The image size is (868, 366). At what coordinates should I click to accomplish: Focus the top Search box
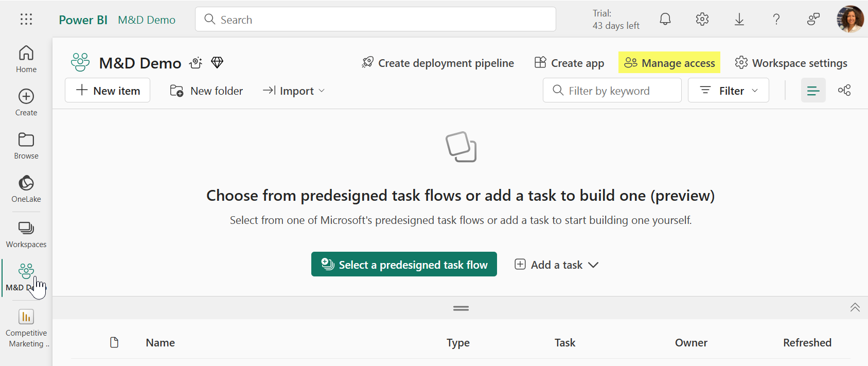click(376, 19)
